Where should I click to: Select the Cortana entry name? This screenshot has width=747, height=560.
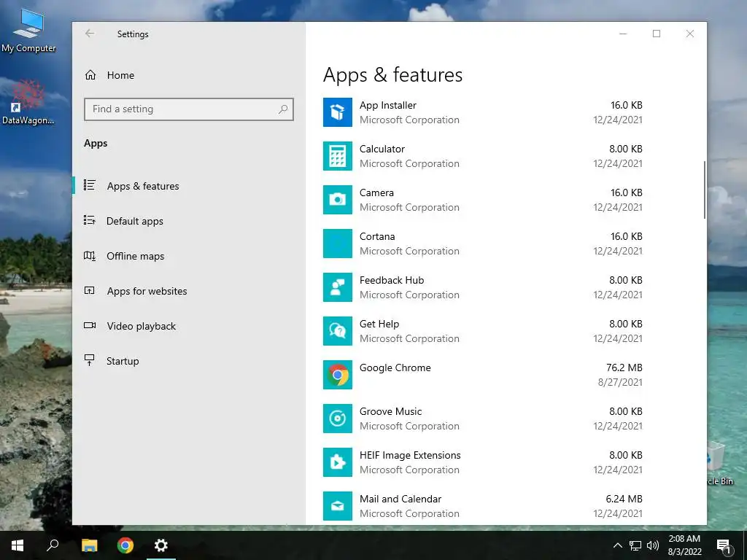(377, 237)
